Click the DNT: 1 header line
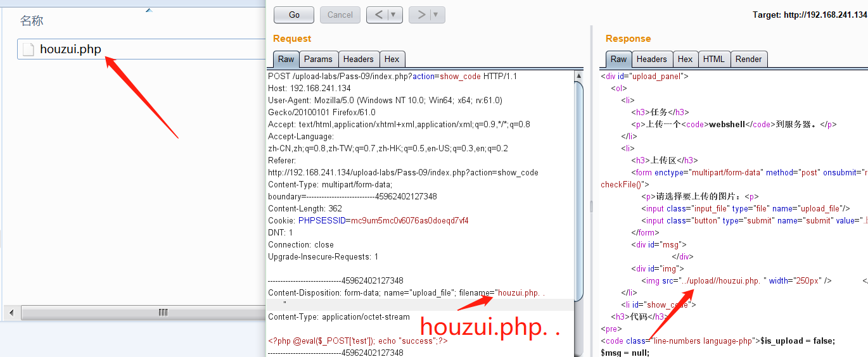868x357 pixels. [281, 232]
